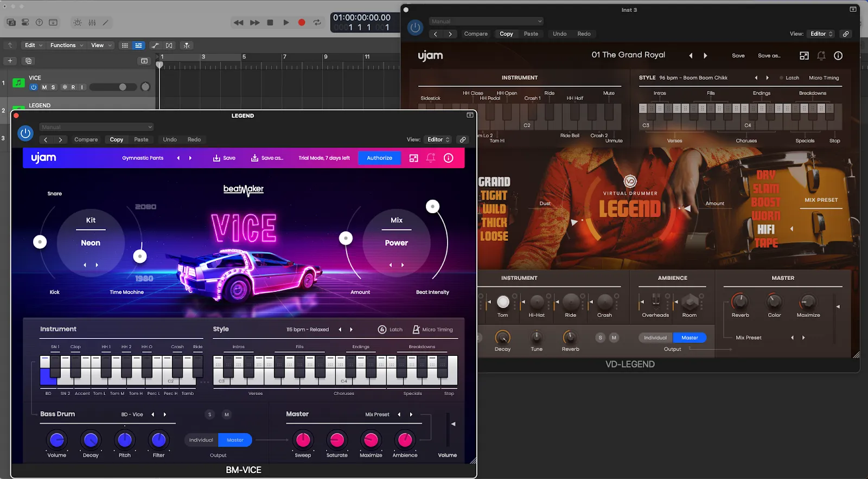868x479 pixels.
Task: Toggle power button of the Inst 3 window
Action: click(415, 27)
